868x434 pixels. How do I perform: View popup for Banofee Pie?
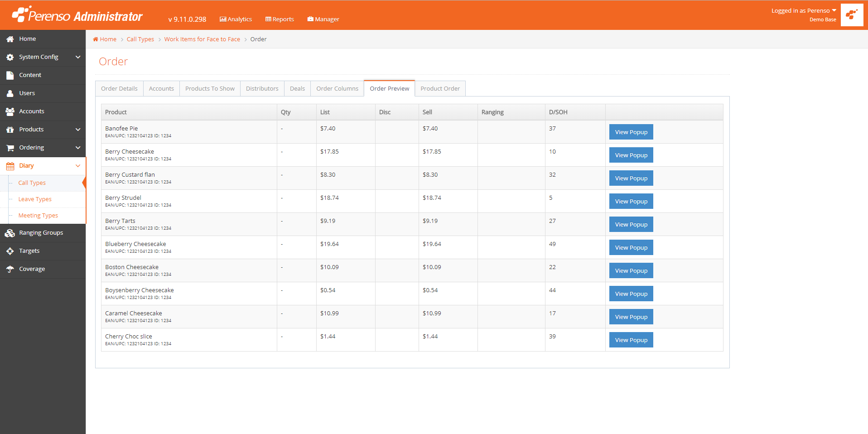point(631,132)
